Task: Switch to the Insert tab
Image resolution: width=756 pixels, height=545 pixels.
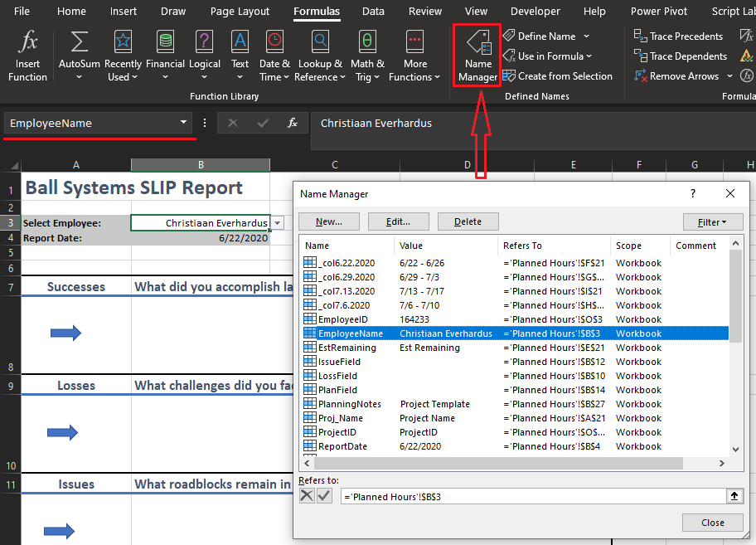Action: (x=123, y=11)
